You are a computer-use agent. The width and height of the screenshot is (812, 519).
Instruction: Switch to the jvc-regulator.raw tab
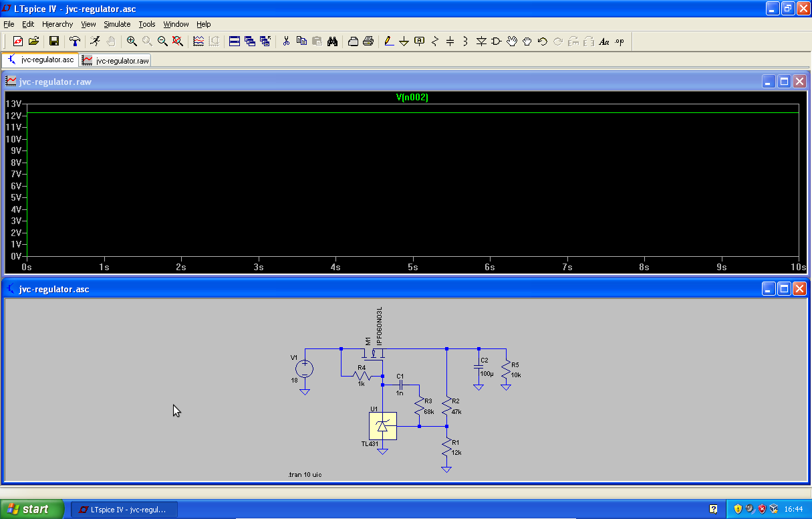[x=116, y=60]
